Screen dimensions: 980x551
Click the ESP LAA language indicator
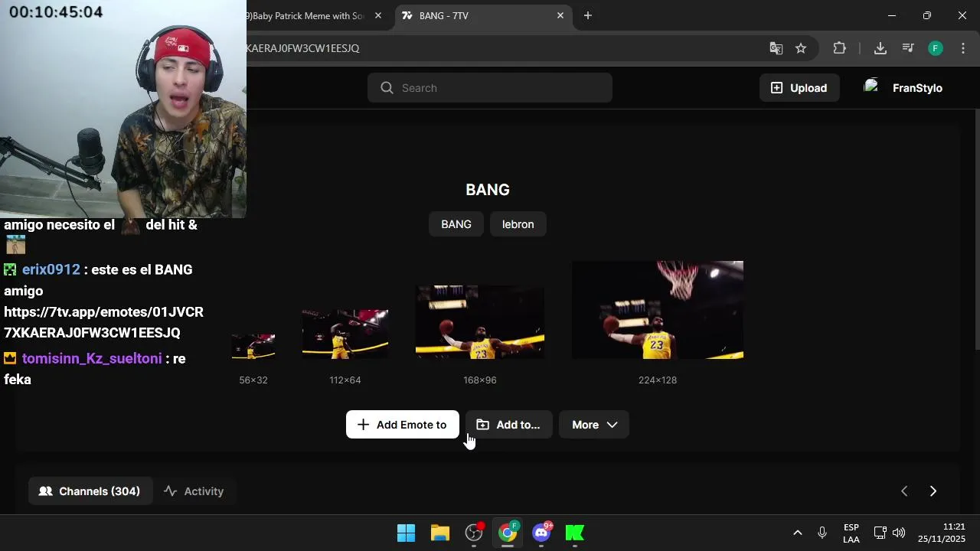(x=851, y=533)
